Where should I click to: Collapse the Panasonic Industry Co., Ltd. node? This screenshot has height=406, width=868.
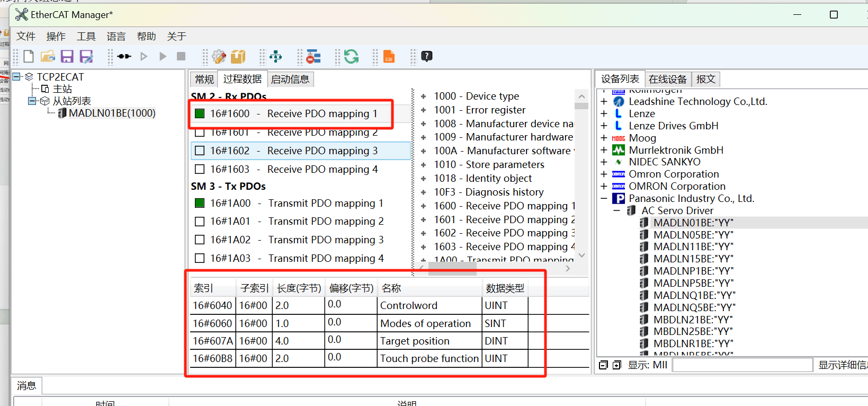(x=604, y=198)
